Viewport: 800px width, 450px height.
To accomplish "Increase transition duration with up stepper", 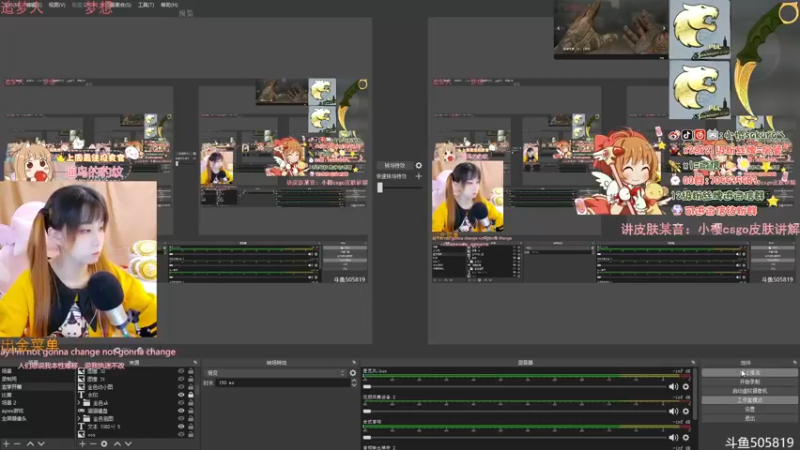I will [x=354, y=380].
